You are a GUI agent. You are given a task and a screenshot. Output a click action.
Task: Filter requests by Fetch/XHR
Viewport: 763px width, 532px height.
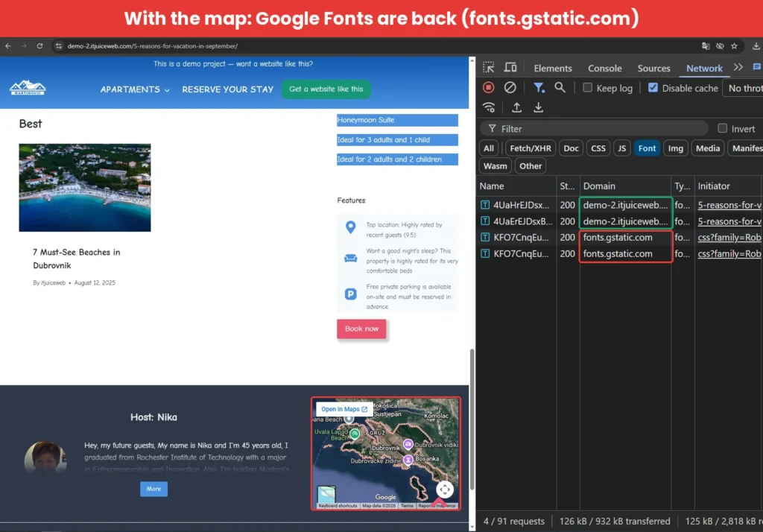tap(531, 148)
